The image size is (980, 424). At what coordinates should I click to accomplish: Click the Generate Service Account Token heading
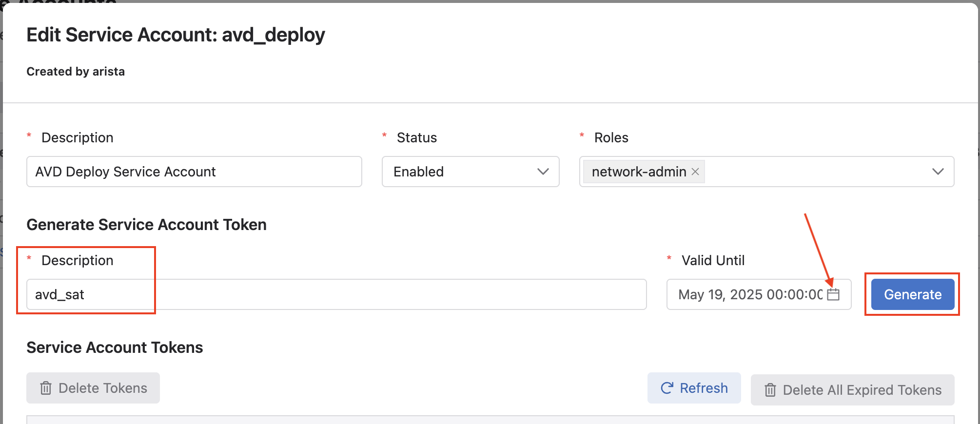[x=146, y=225]
